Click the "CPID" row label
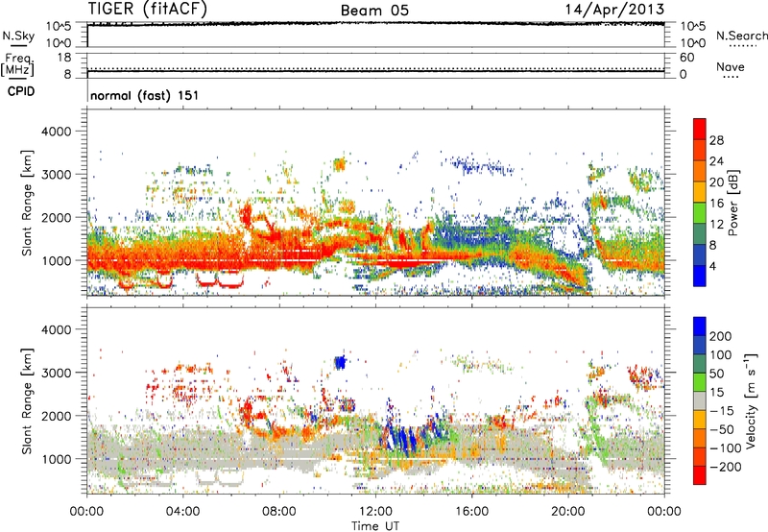 21,91
